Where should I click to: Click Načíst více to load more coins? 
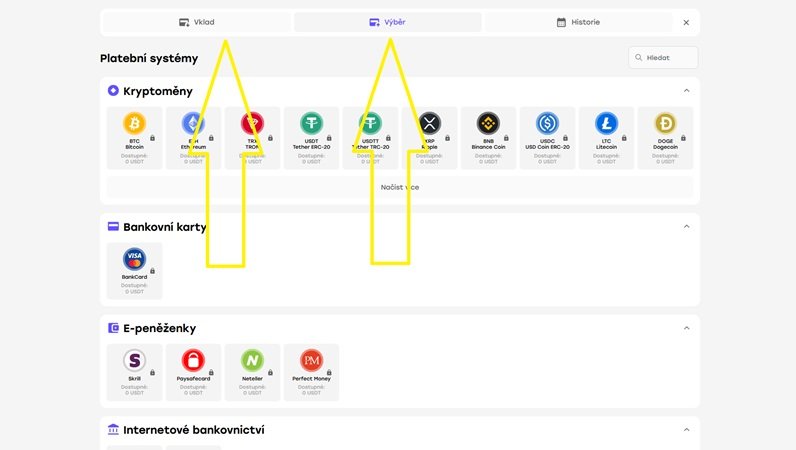400,187
